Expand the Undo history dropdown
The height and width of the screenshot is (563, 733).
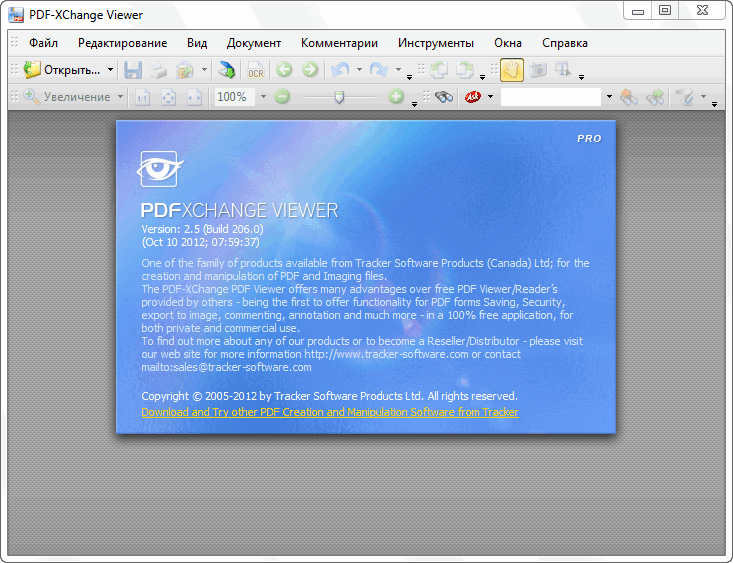(359, 70)
